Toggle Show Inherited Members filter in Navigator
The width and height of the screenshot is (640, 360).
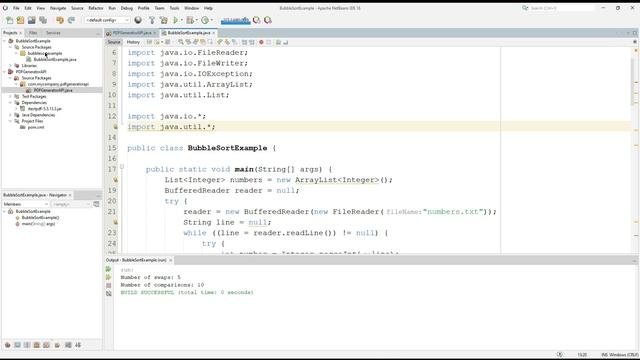7,345
